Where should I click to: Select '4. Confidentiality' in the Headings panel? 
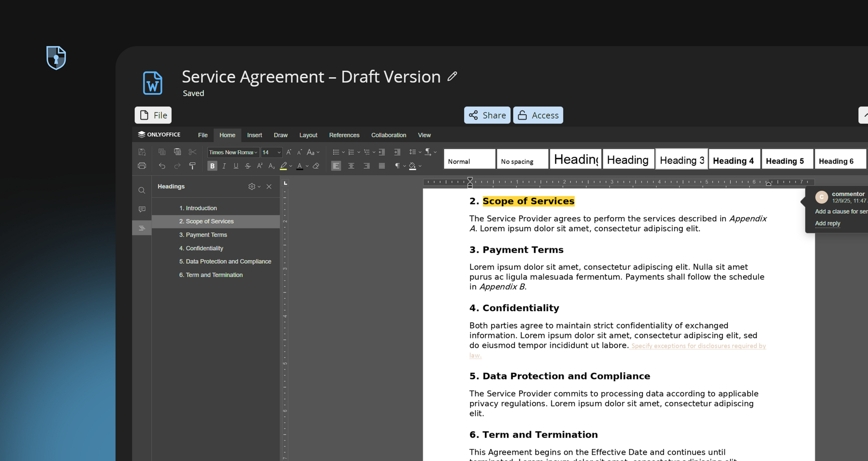click(x=201, y=248)
